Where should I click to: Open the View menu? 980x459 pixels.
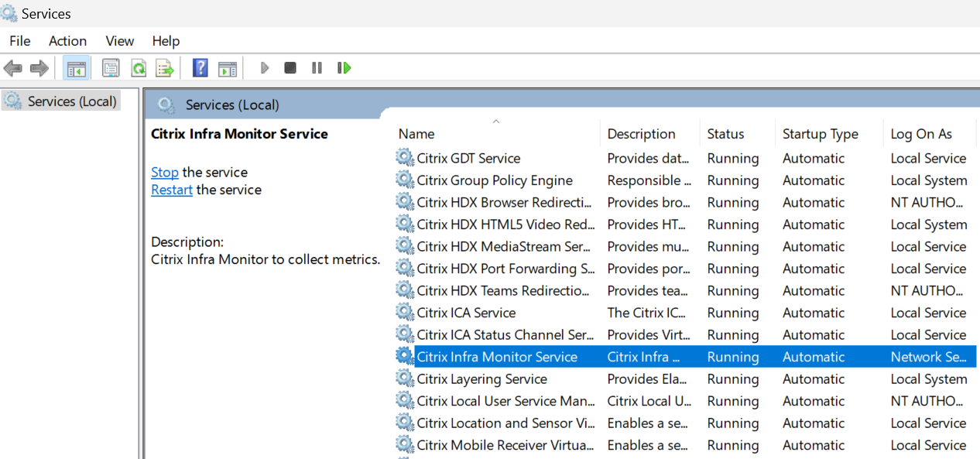point(119,40)
